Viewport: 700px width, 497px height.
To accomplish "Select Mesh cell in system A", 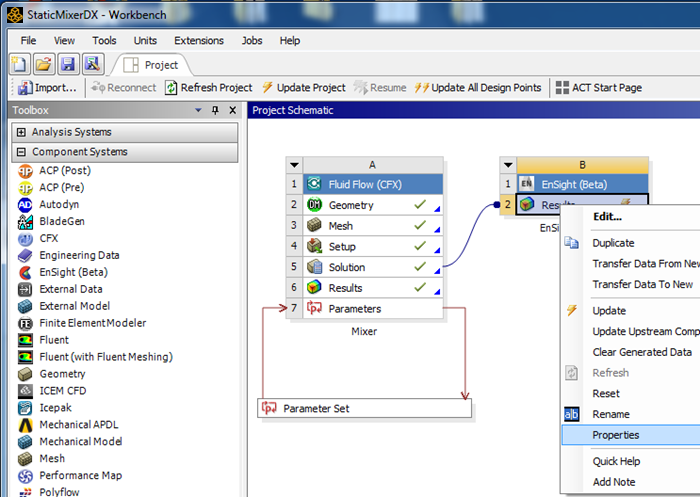I will [x=373, y=226].
